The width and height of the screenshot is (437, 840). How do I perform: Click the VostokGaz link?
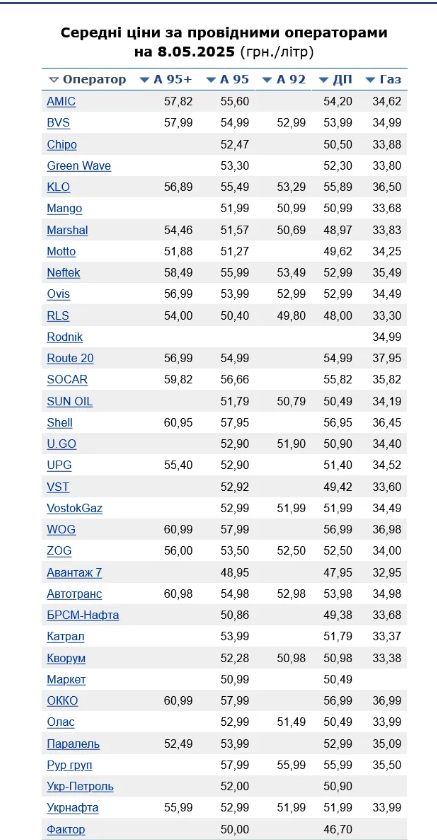[74, 508]
